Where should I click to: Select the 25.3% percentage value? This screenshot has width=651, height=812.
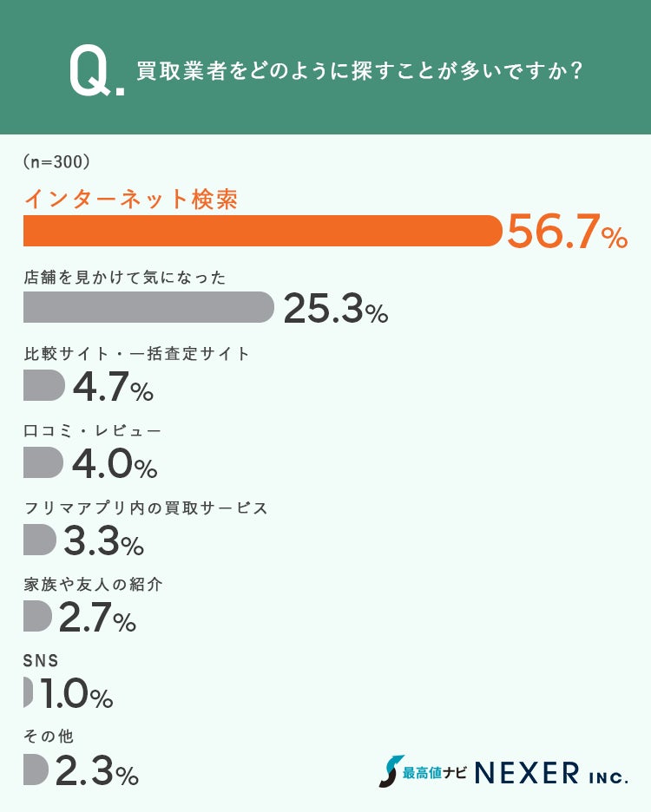point(335,309)
